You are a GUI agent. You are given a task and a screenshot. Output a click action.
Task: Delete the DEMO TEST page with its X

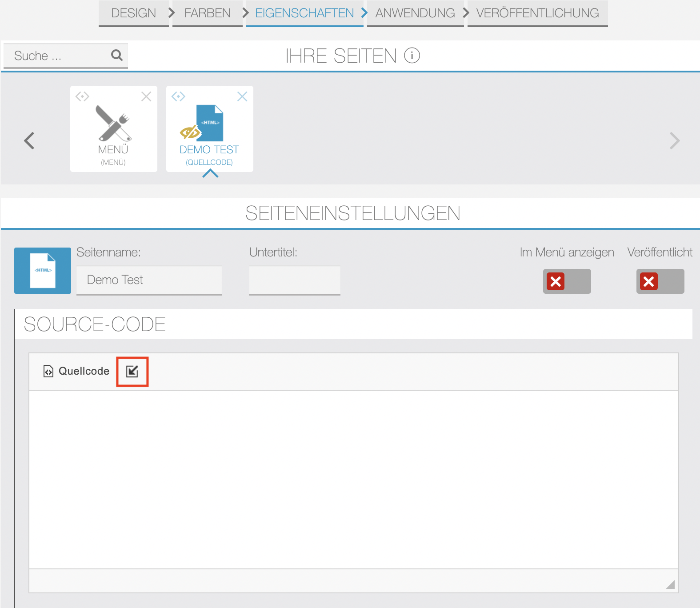[x=242, y=96]
